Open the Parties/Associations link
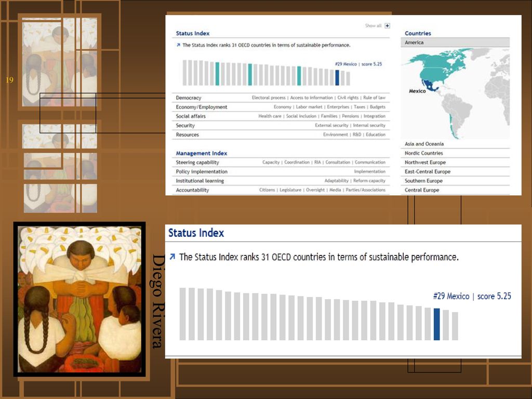Screen dimensions: 532x399 [x=365, y=190]
